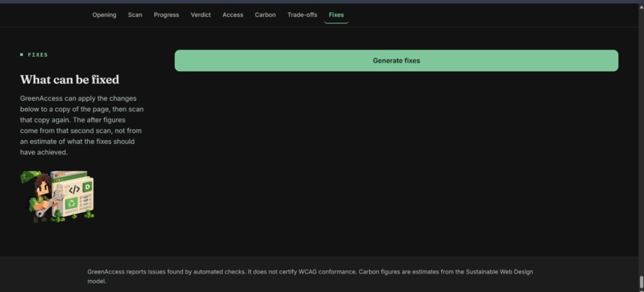The width and height of the screenshot is (644, 292).
Task: Click the footer WCAG disclaimer text
Action: (310, 276)
